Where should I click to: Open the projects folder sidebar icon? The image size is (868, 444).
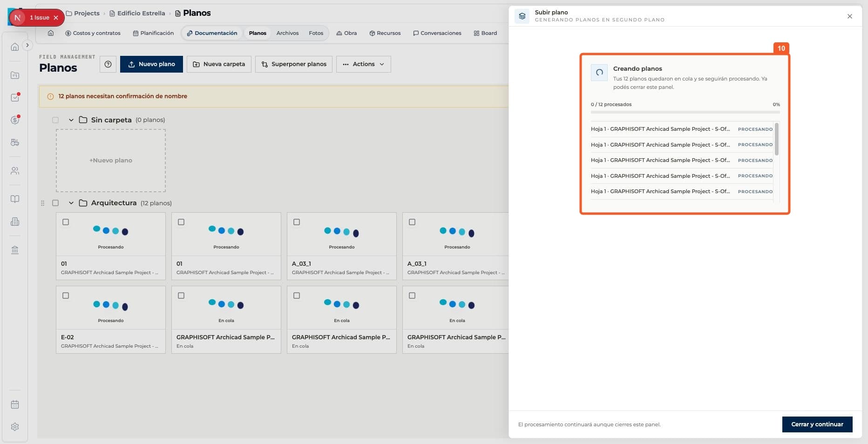15,75
